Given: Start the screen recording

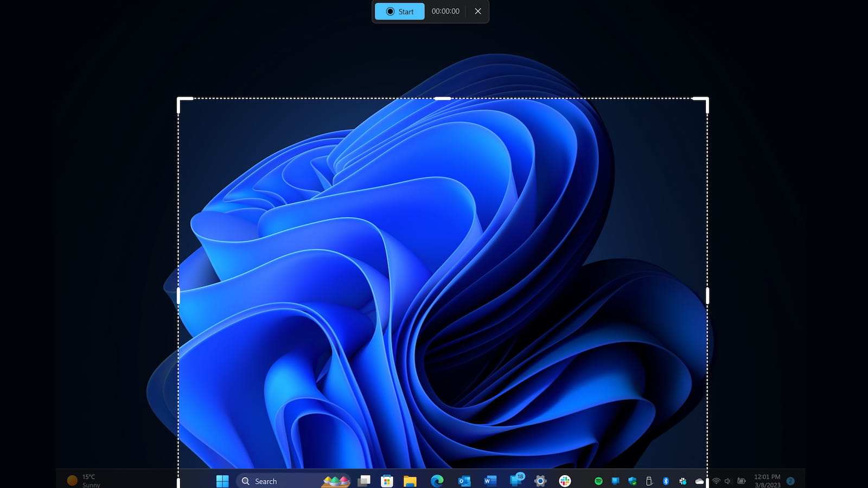Looking at the screenshot, I should tap(399, 11).
